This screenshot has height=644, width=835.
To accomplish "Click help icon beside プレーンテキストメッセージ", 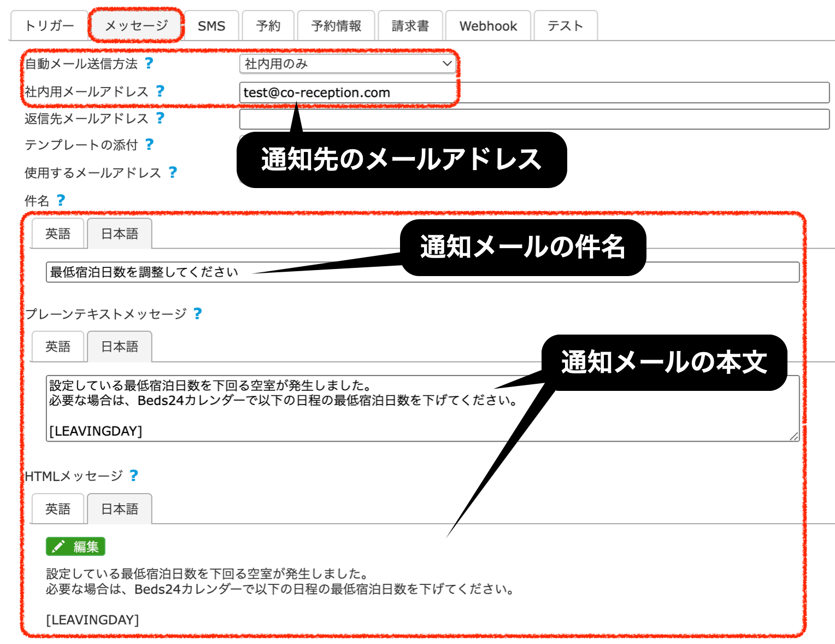I will 198,314.
